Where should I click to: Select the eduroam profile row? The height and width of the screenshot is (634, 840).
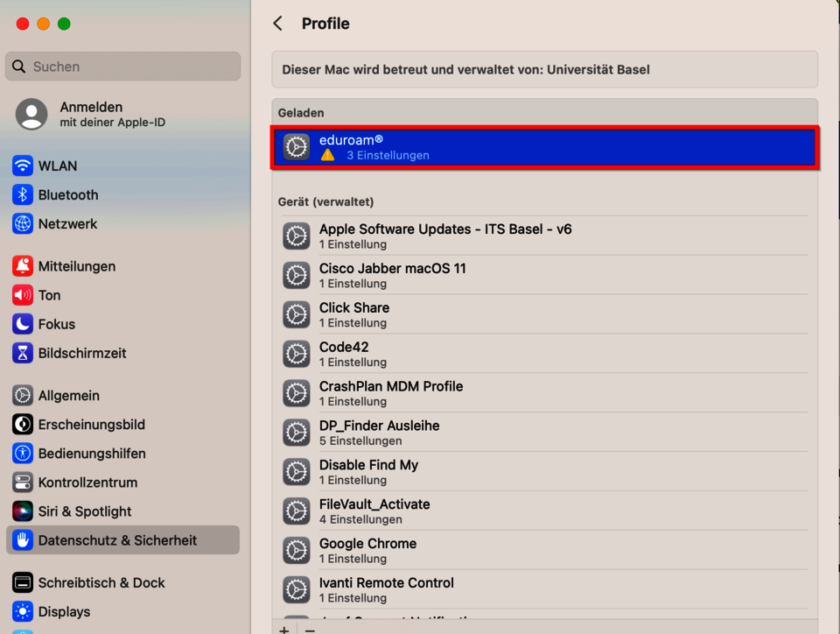tap(545, 147)
